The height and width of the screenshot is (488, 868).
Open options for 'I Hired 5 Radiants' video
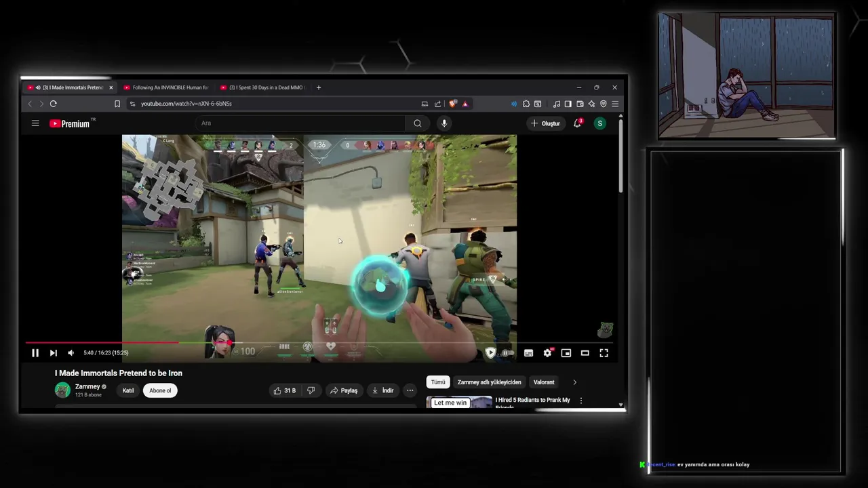580,401
